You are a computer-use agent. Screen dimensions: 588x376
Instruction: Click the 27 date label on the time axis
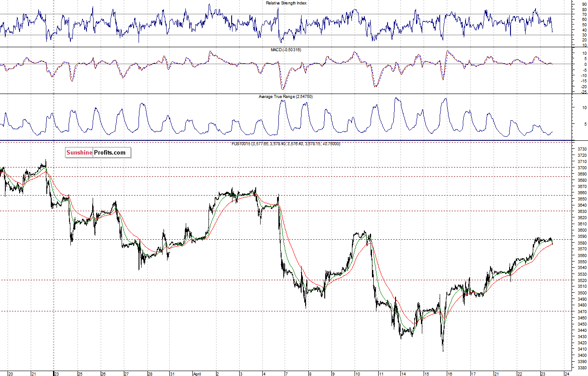127,374
